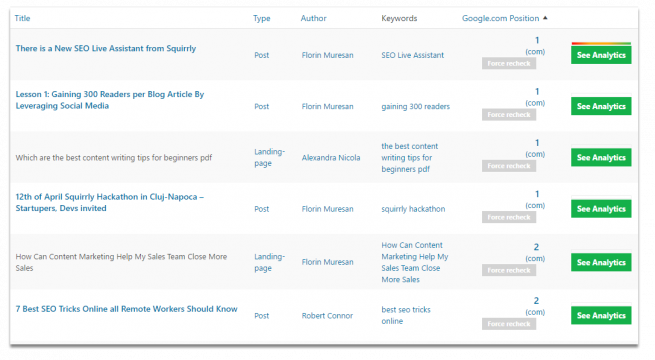The height and width of the screenshot is (360, 655).
Task: Click Florin Muresan in the SEO Live Assistant row
Action: (327, 55)
